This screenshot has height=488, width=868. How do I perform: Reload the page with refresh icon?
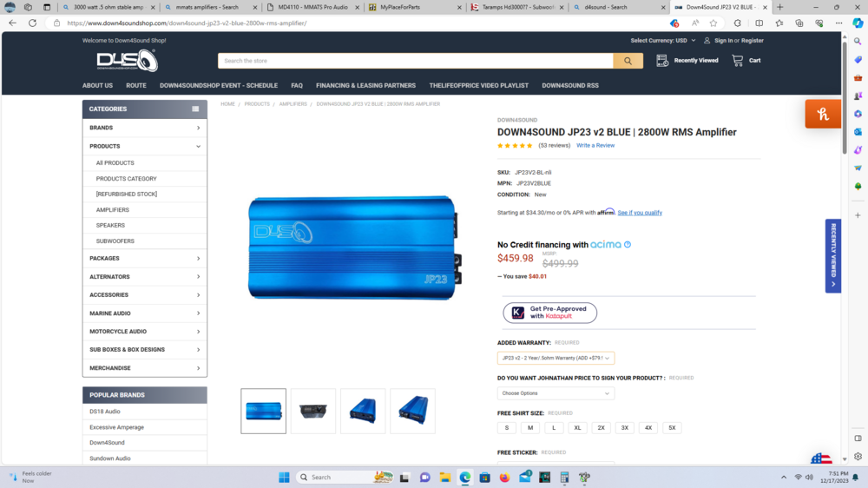point(33,23)
